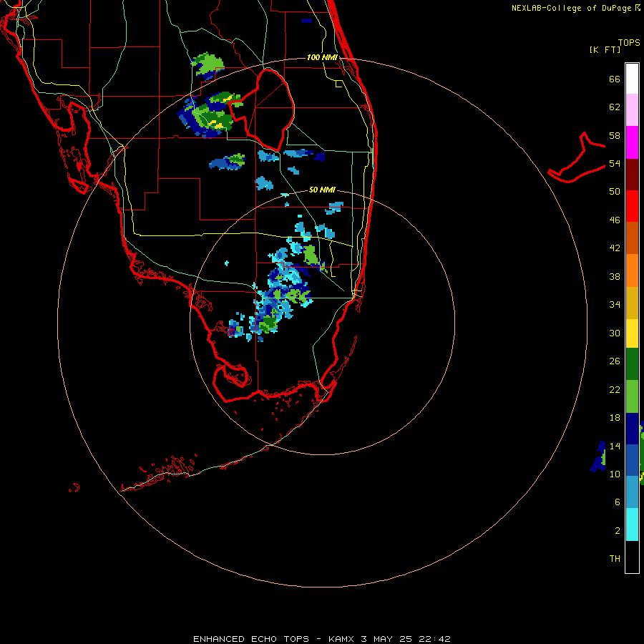Select the medium blue legend swatch
The image size is (644, 644).
click(x=632, y=460)
